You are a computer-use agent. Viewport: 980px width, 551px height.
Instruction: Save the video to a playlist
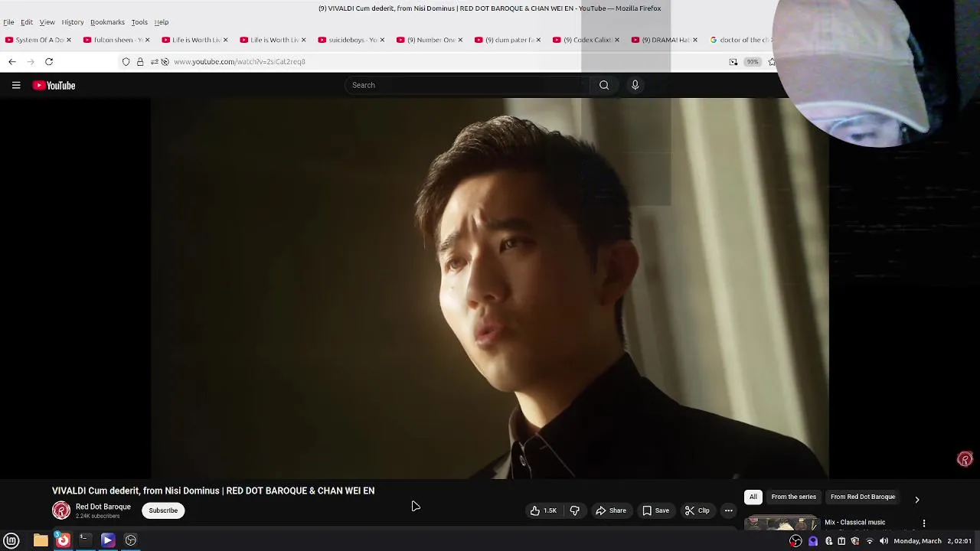[x=655, y=510]
